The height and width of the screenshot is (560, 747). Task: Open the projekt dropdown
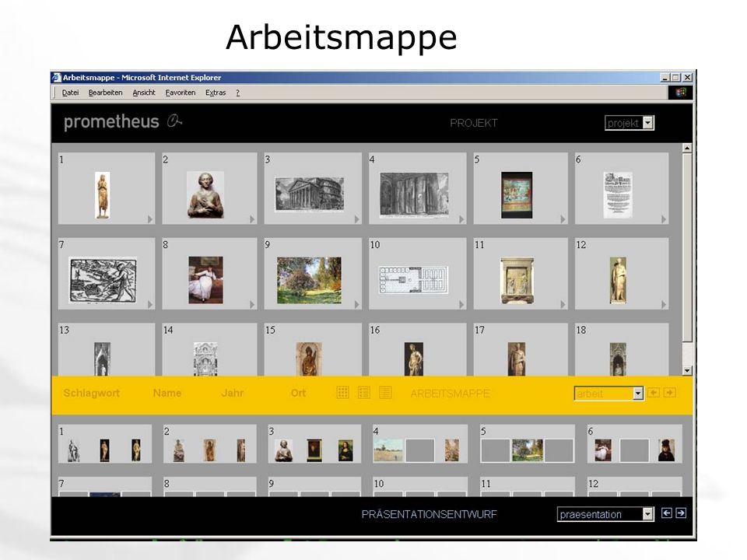[630, 123]
